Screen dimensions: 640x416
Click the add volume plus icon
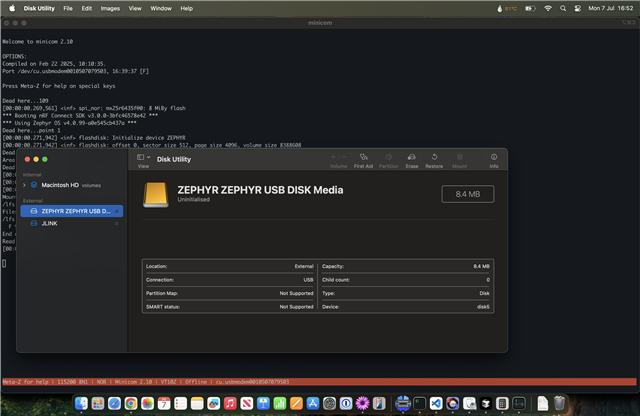(x=333, y=157)
